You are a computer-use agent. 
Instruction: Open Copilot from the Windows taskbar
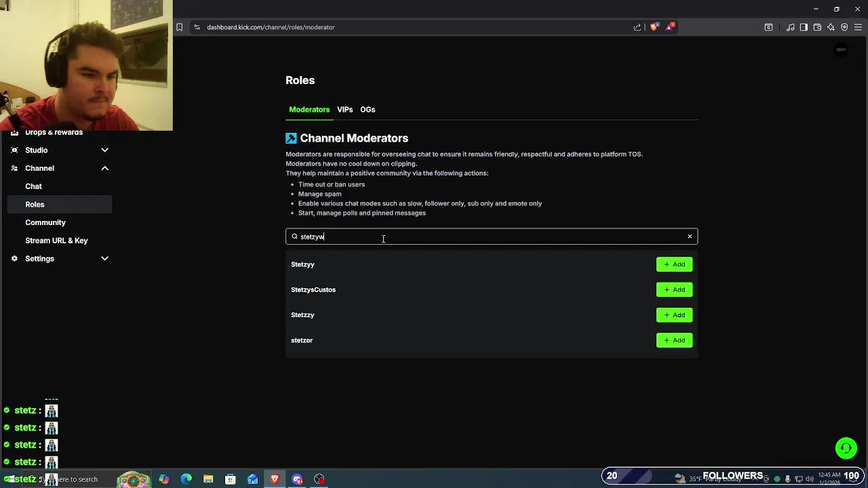[164, 479]
